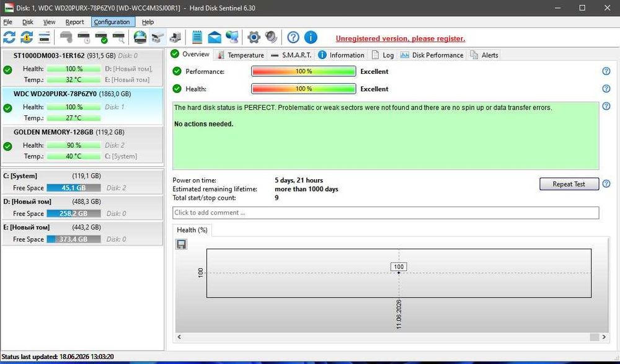The image size is (620, 364).
Task: Click the Refresh toolbar icon
Action: pyautogui.click(x=9, y=38)
